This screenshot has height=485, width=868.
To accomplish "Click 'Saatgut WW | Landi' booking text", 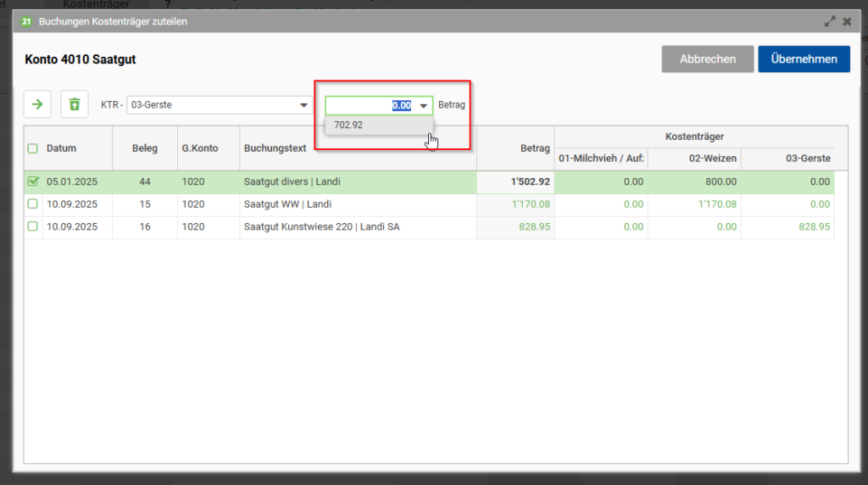I will click(287, 204).
